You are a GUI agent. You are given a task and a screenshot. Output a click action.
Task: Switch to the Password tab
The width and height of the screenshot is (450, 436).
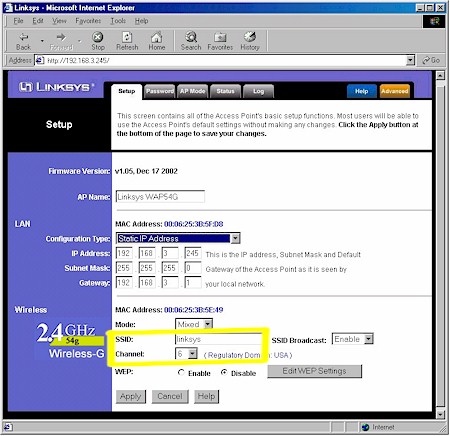click(x=160, y=91)
